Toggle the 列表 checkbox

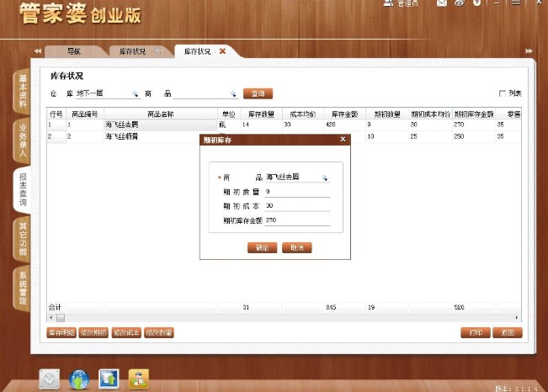pos(503,93)
